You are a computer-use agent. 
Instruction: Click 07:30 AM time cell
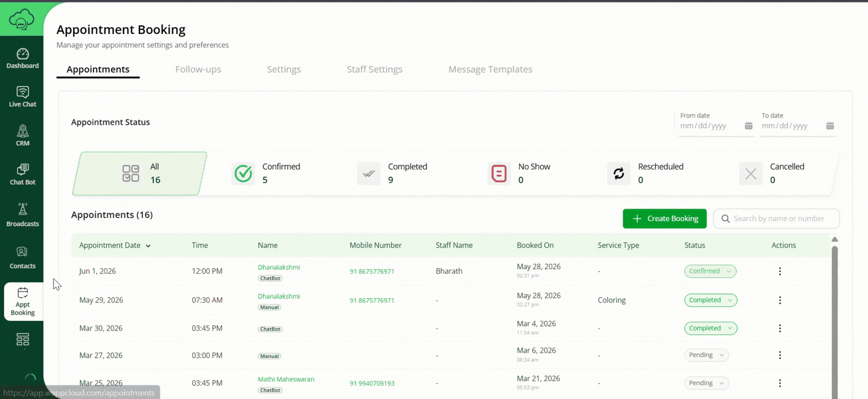tap(207, 300)
